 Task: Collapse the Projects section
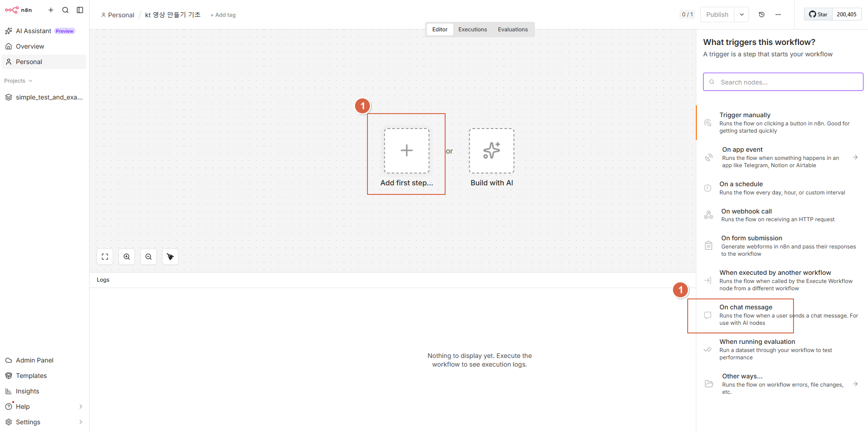click(18, 81)
